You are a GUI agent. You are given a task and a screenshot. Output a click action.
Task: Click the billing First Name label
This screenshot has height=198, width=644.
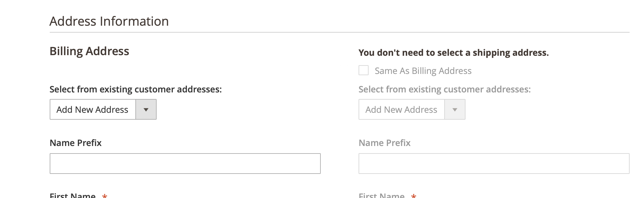click(73, 195)
